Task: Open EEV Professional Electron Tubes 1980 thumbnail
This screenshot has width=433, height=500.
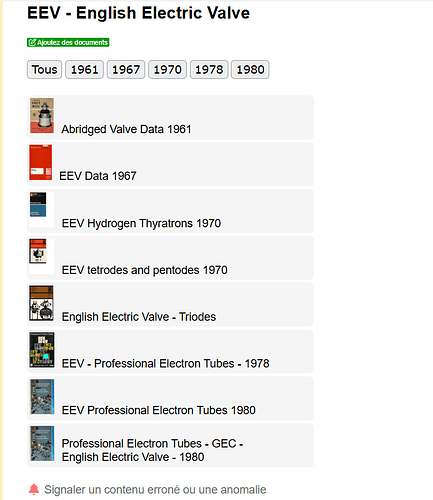Action: point(42,396)
